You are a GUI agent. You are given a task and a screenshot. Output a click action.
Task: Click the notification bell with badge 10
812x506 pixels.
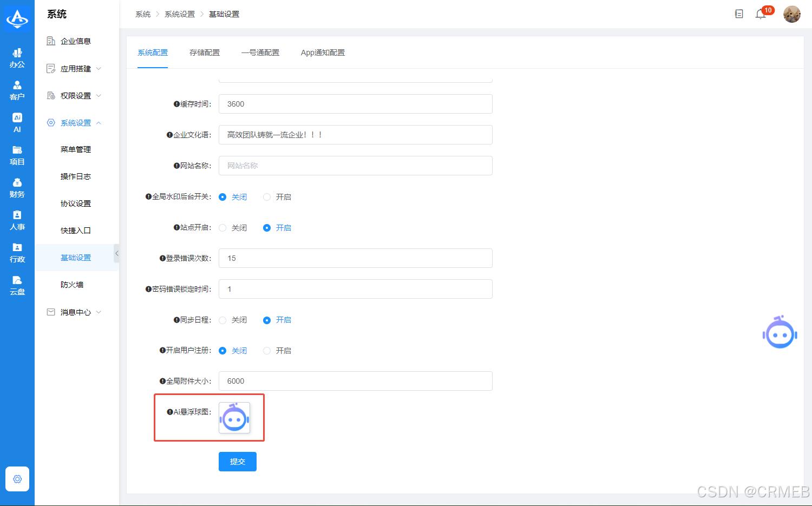pyautogui.click(x=761, y=14)
